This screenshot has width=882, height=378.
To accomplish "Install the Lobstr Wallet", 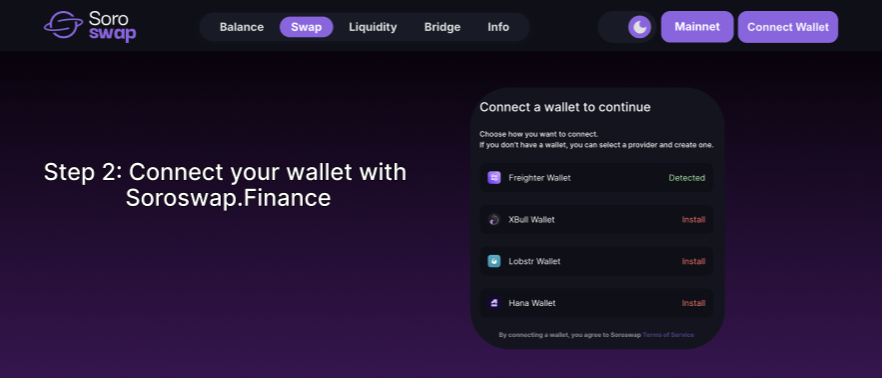I will pos(694,261).
